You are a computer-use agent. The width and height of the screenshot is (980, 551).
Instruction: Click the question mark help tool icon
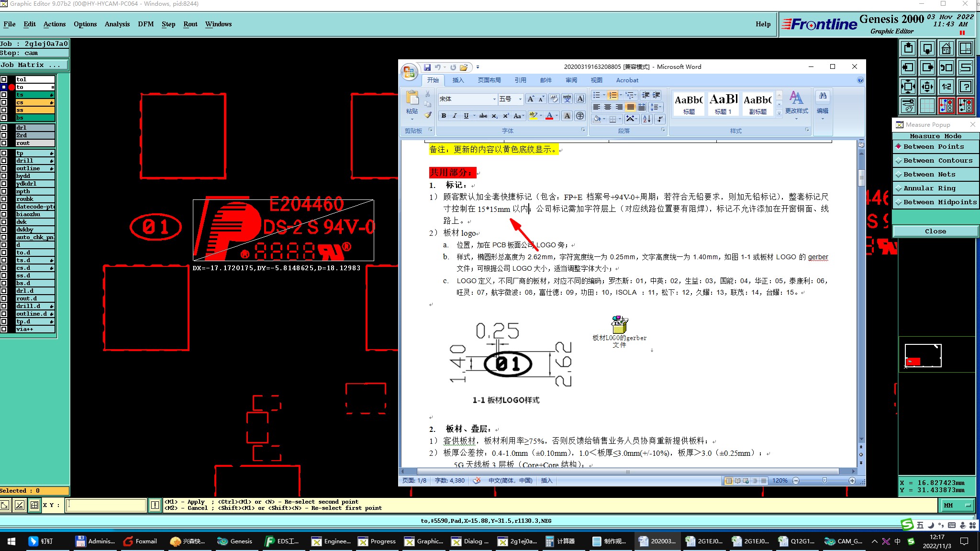point(966,87)
